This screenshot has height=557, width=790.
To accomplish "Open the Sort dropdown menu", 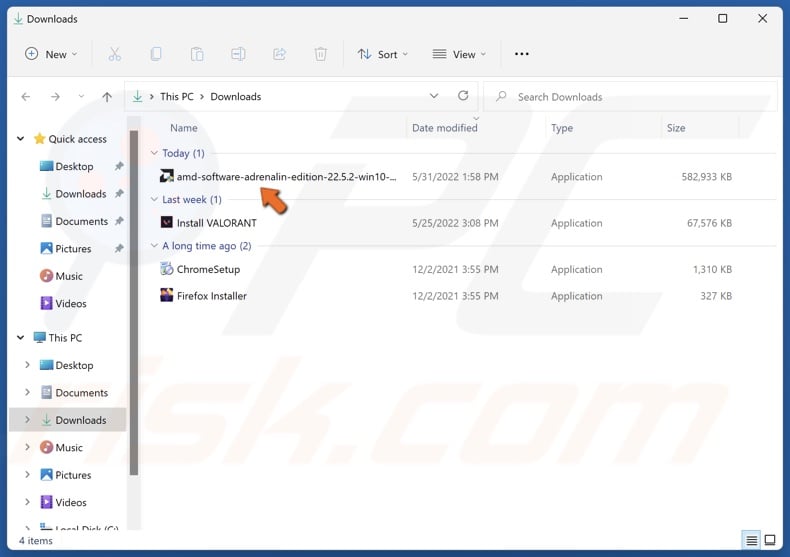I will [381, 54].
